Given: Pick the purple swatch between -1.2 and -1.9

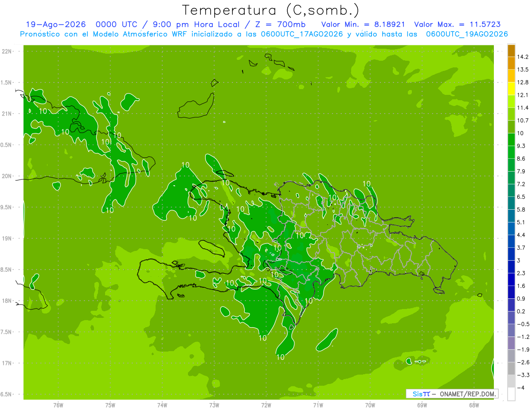Looking at the screenshot, I should coord(511,343).
